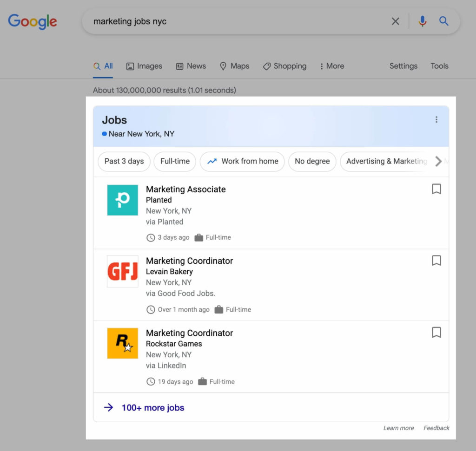
Task: Save the Marketing Associate job bookmark
Action: coord(436,189)
